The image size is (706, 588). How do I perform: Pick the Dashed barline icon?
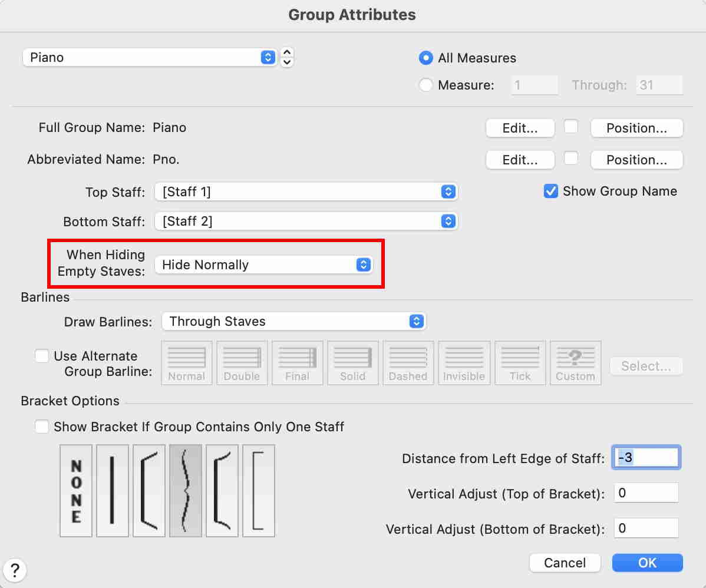pos(408,363)
